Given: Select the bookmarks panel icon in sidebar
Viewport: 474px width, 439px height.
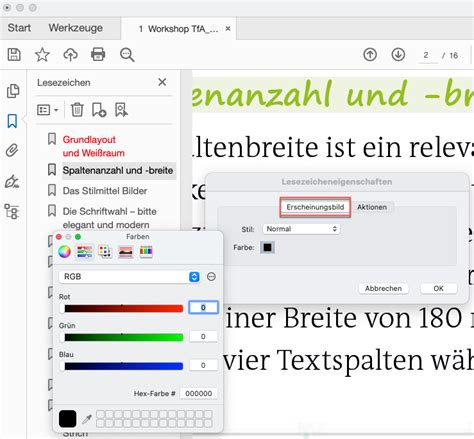Looking at the screenshot, I should (x=12, y=121).
